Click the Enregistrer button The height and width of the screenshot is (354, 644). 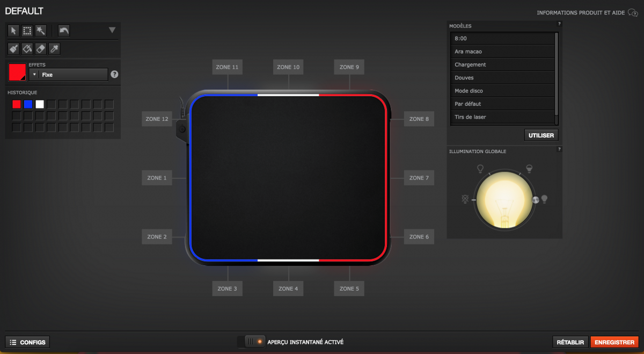[x=614, y=342]
